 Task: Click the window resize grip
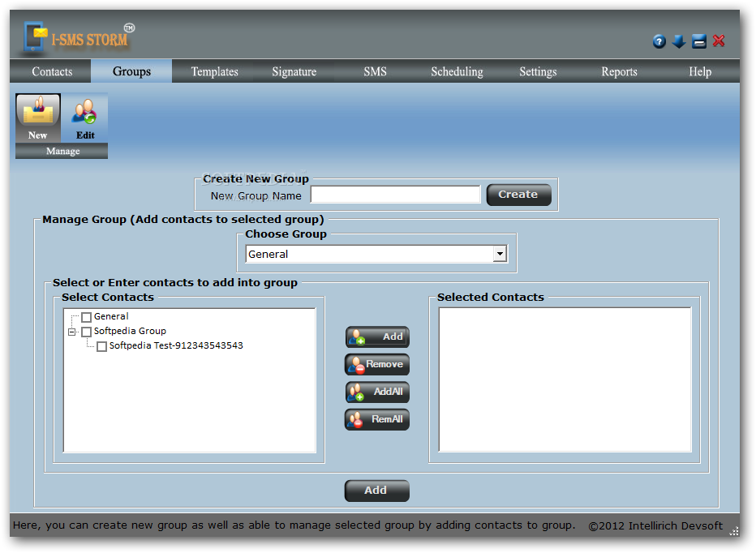[734, 531]
